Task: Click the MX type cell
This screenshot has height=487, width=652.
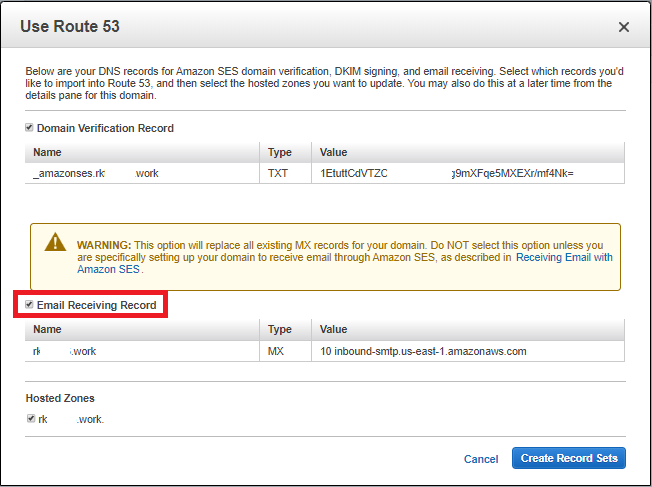Action: click(285, 351)
